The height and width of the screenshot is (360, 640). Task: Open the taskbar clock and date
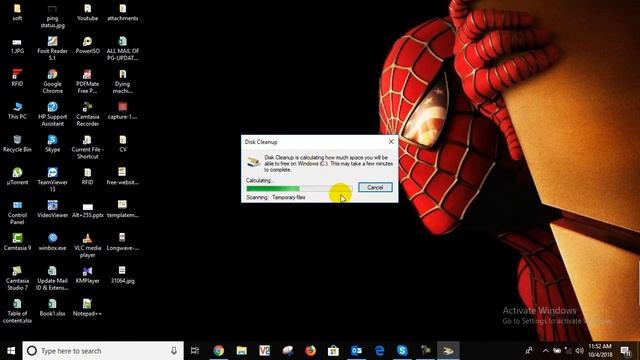tap(600, 351)
